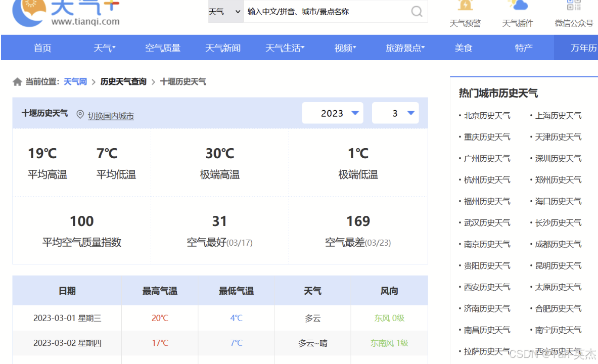Click the 切换国内城市 link
This screenshot has height=364, width=598.
[x=111, y=116]
